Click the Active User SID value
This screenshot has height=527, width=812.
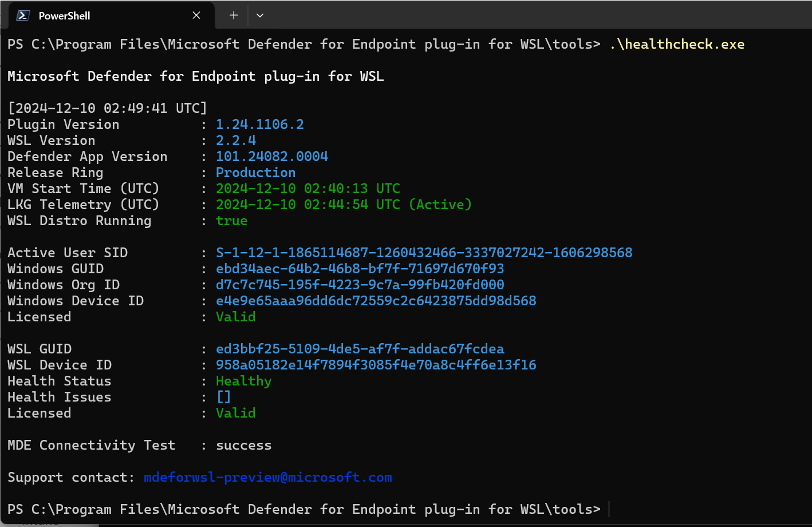(424, 253)
